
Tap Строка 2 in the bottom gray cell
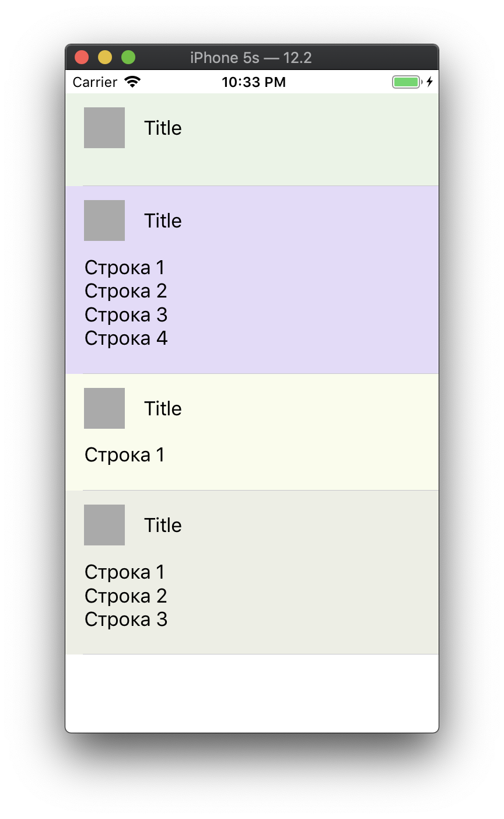[x=126, y=596]
